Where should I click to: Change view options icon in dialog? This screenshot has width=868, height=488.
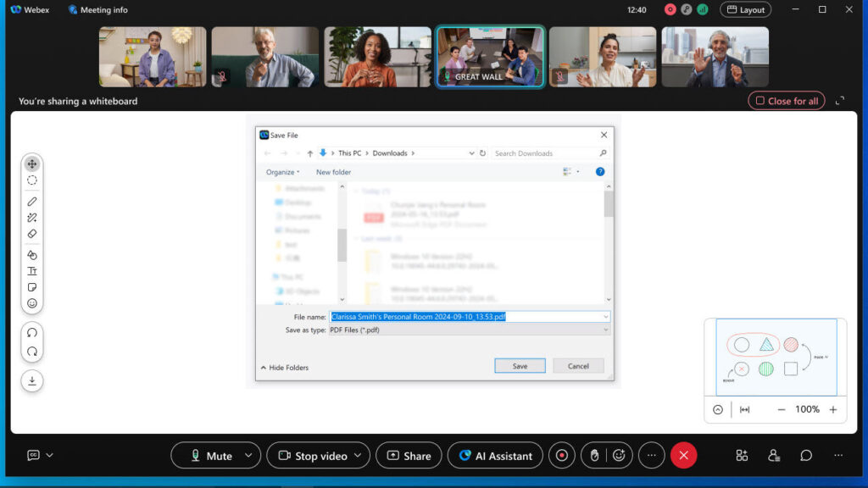567,172
